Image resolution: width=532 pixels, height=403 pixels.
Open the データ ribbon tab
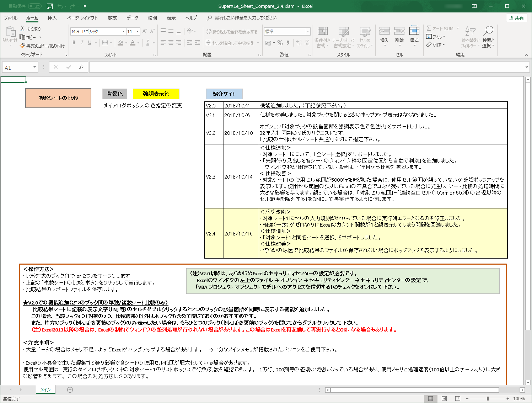133,18
